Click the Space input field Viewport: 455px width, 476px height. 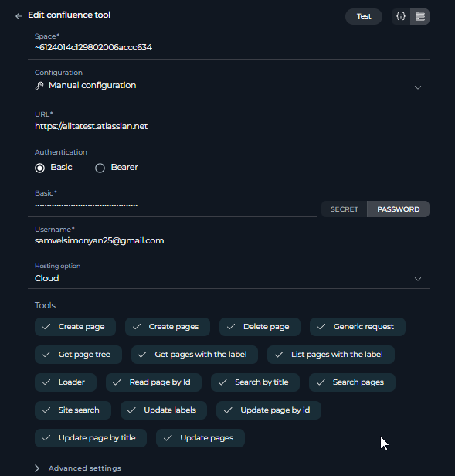(229, 47)
